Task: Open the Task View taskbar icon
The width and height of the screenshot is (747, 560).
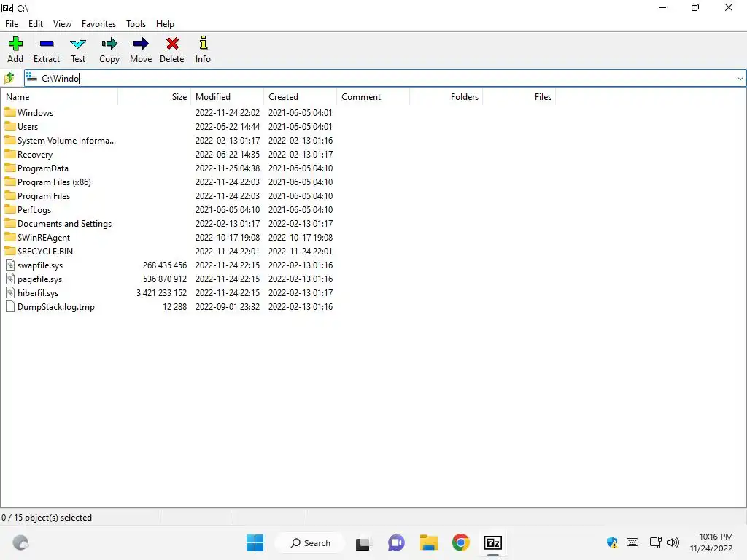Action: click(x=363, y=543)
